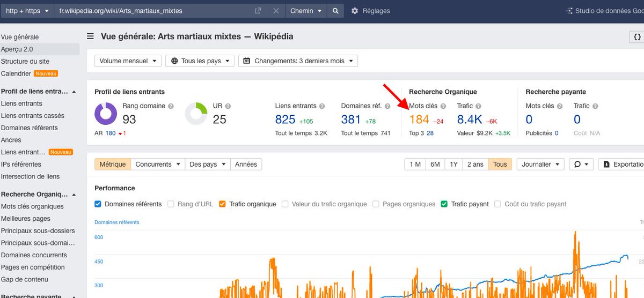Open Liens entrants cassés
The height and width of the screenshot is (298, 644).
click(x=32, y=116)
